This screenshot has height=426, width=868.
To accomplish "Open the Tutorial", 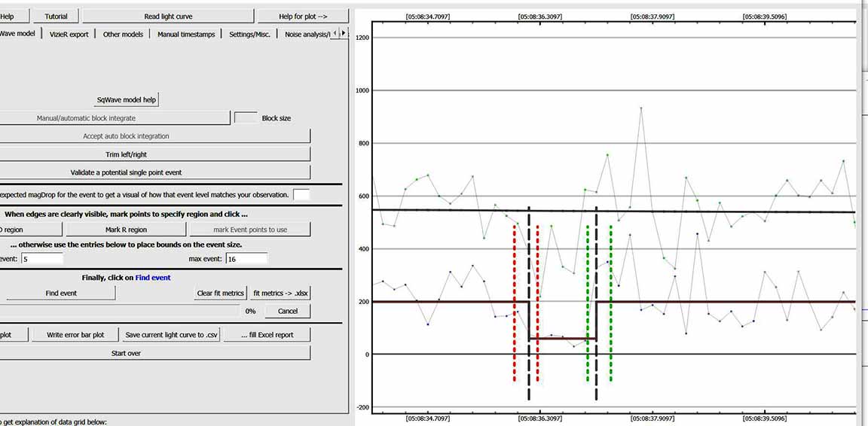I will [56, 16].
